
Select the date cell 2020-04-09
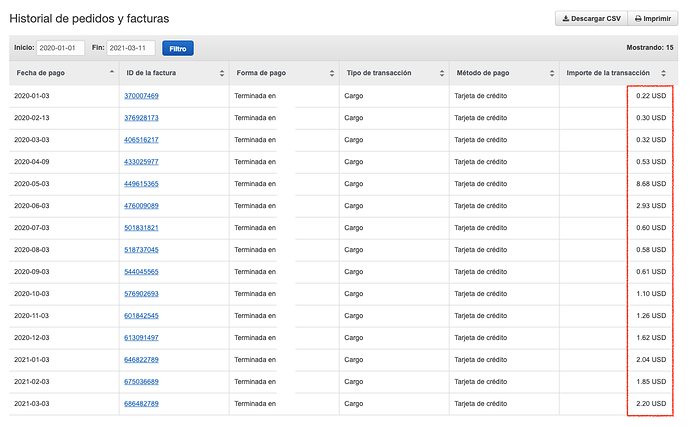coord(32,162)
